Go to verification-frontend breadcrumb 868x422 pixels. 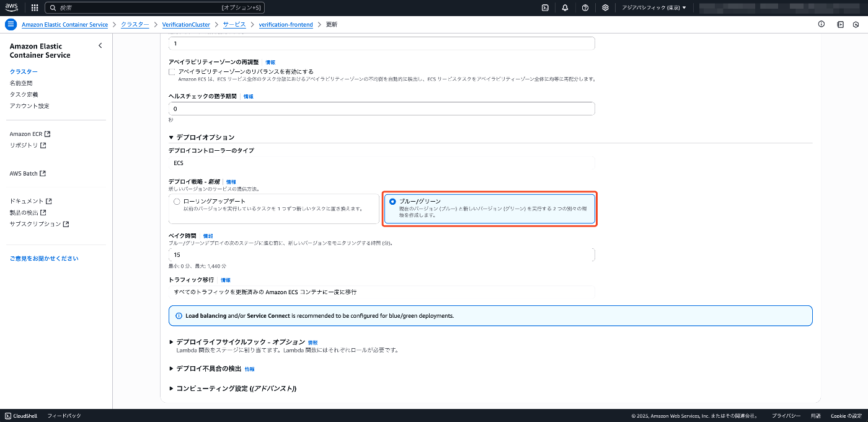[x=286, y=24]
